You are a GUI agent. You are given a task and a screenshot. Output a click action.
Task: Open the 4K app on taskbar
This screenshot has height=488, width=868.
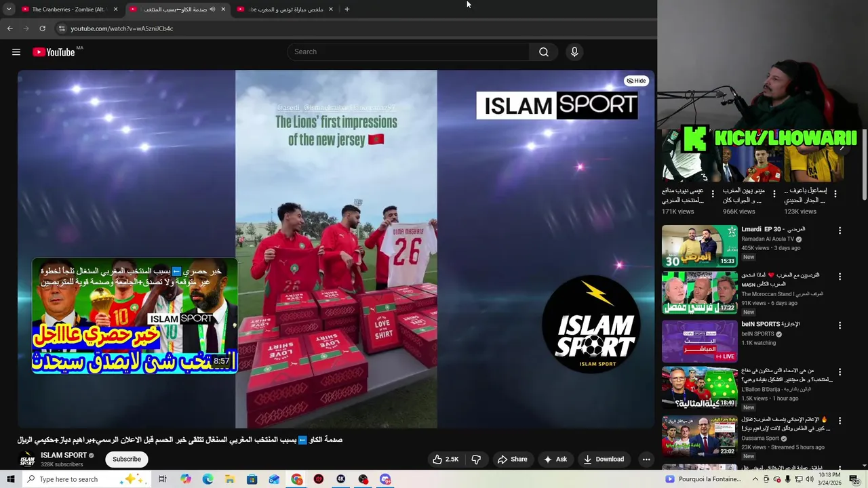click(341, 479)
